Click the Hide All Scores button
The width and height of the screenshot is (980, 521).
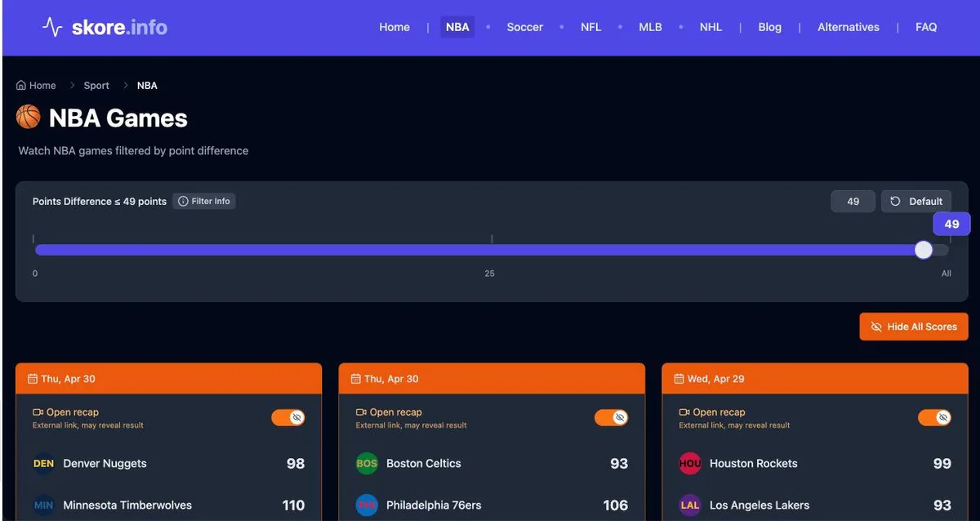[x=914, y=327]
